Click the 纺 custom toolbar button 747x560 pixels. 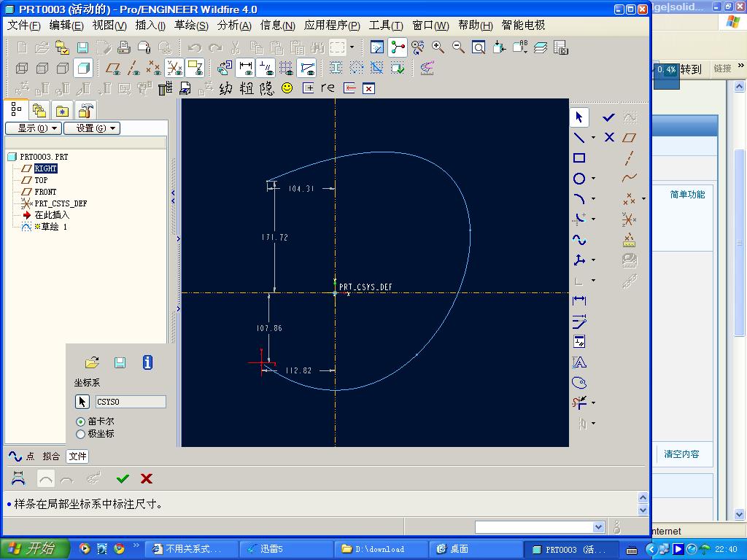[226, 88]
